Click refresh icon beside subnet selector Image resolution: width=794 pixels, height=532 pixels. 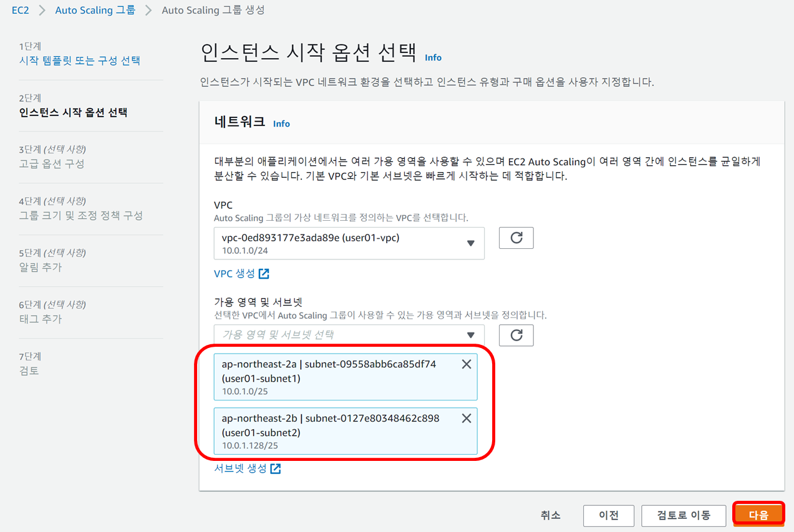pyautogui.click(x=516, y=335)
